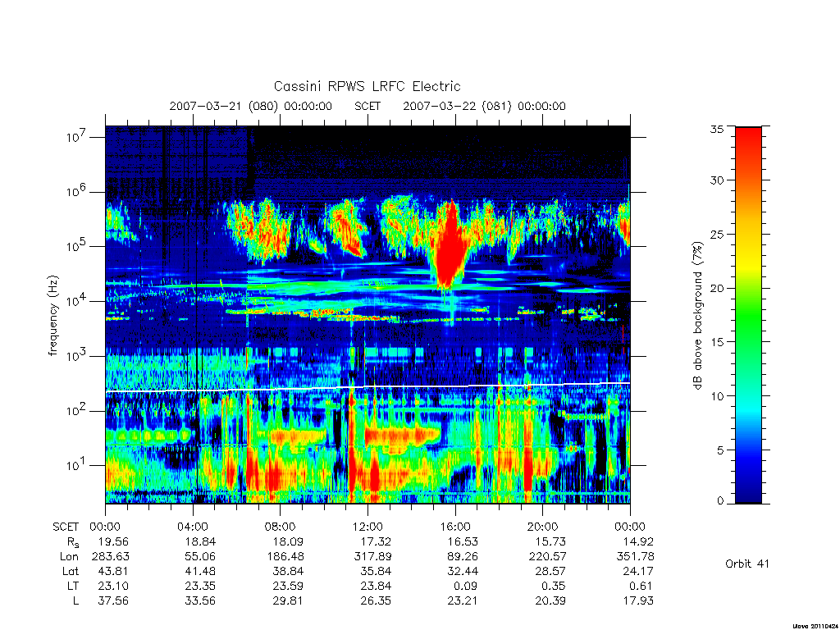Click the "5" label on the color bar
The height and width of the screenshot is (630, 840).
[x=720, y=450]
